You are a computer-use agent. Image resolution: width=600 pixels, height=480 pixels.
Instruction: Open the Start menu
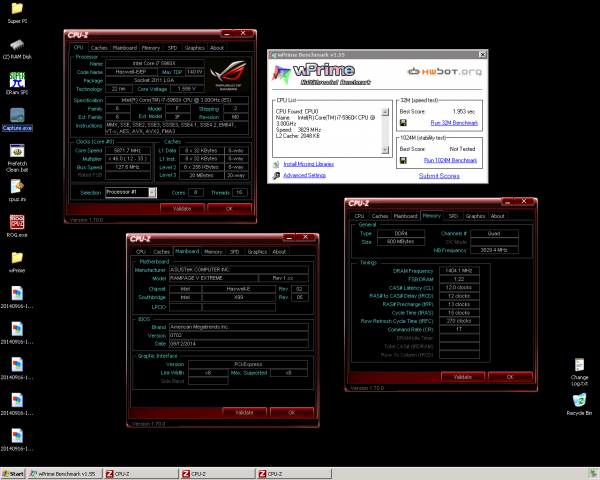(13, 474)
